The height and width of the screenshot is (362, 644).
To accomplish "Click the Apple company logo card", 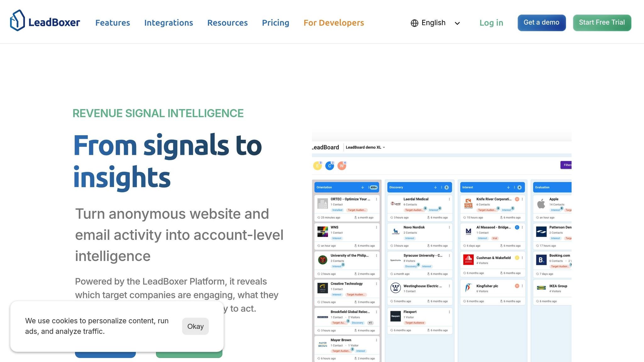I will [541, 204].
